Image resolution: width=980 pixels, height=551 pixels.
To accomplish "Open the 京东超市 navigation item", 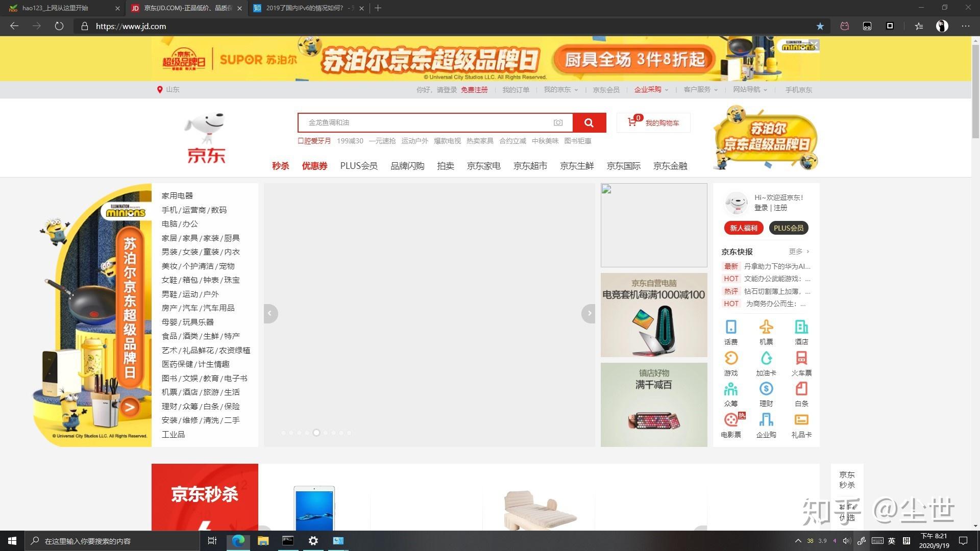I will pos(530,166).
